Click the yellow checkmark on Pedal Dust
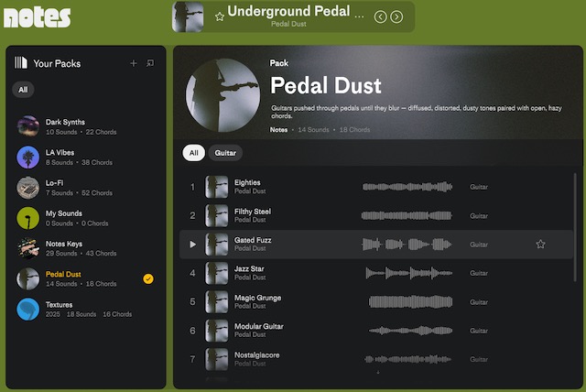Screen dimensions: 586x392 pyautogui.click(x=148, y=278)
